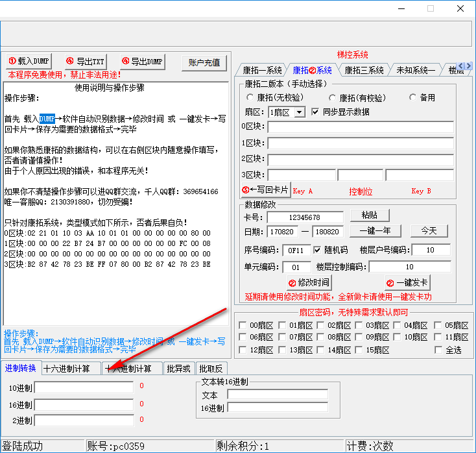476x453 pixels.
Task: Click the 文本 text input field
Action: pyautogui.click(x=278, y=395)
